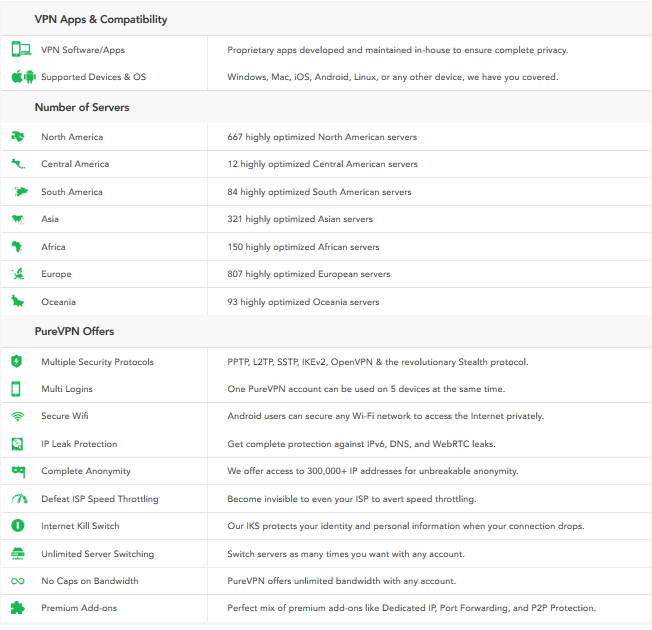Click '667 highly optimized North American servers' text
Viewport: 652px width, 630px height.
[x=322, y=137]
